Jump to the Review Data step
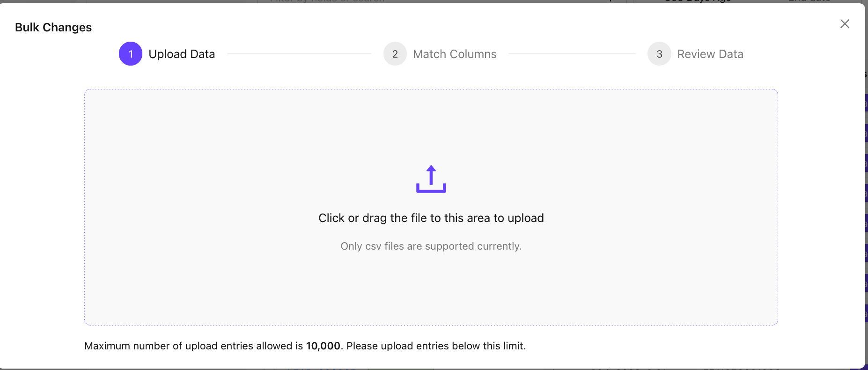 [x=710, y=54]
